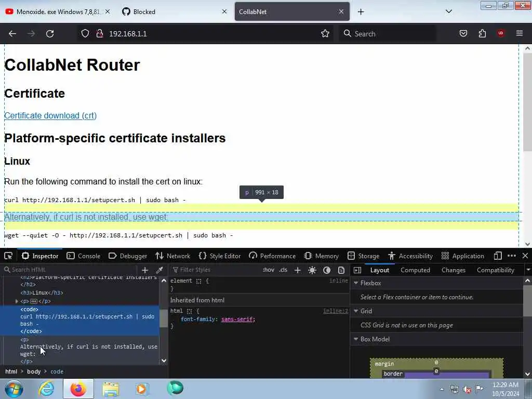This screenshot has height=399, width=532.
Task: Open Windows Explorer folder on taskbar
Action: tap(111, 389)
